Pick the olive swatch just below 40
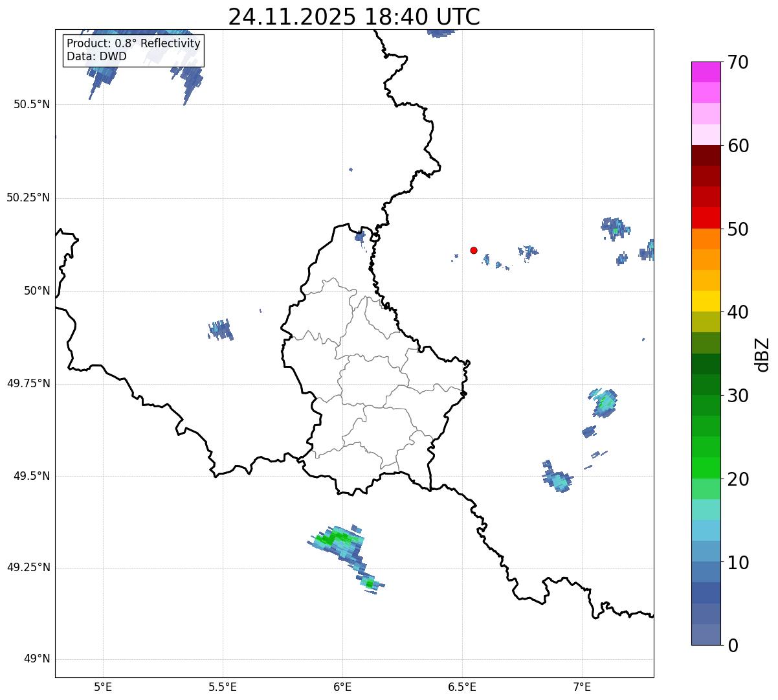The image size is (778, 700). tap(706, 322)
